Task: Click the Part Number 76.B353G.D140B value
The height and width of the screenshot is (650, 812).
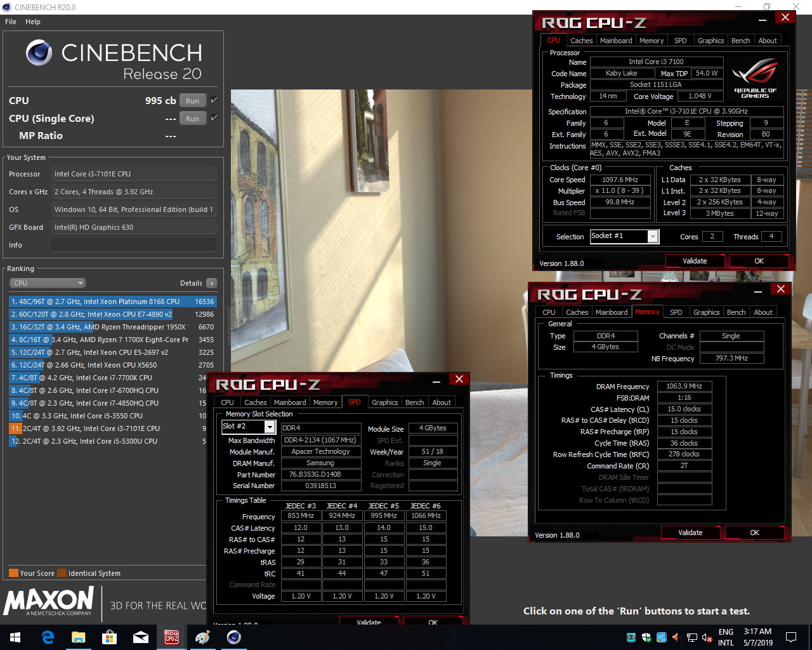Action: [320, 474]
